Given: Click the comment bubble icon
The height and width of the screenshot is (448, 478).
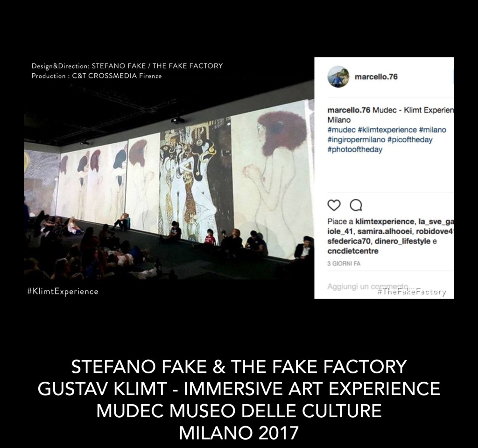Looking at the screenshot, I should tap(356, 205).
